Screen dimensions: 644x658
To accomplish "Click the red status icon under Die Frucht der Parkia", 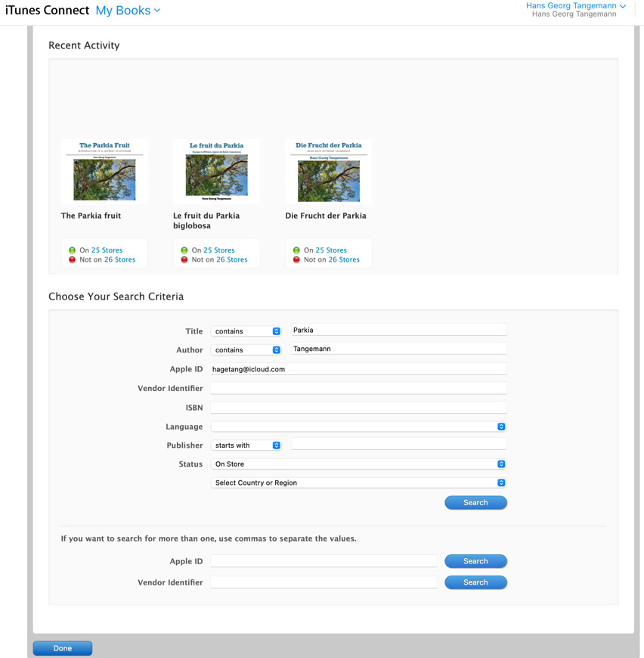I will [296, 260].
